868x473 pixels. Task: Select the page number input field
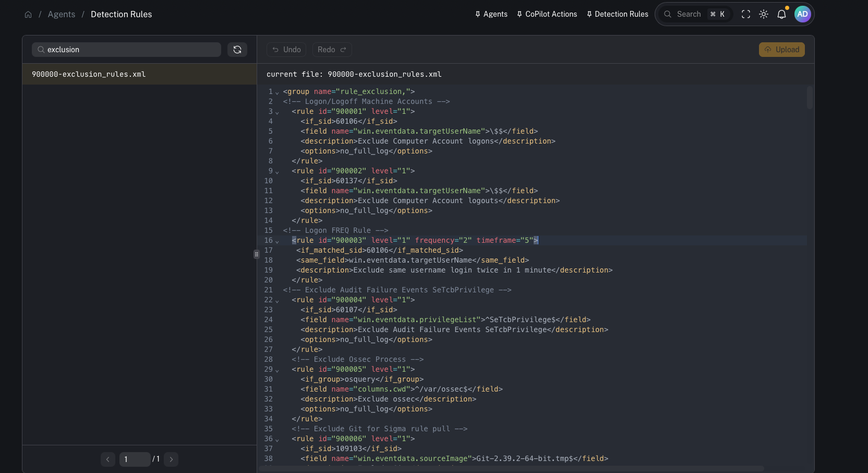pyautogui.click(x=134, y=459)
